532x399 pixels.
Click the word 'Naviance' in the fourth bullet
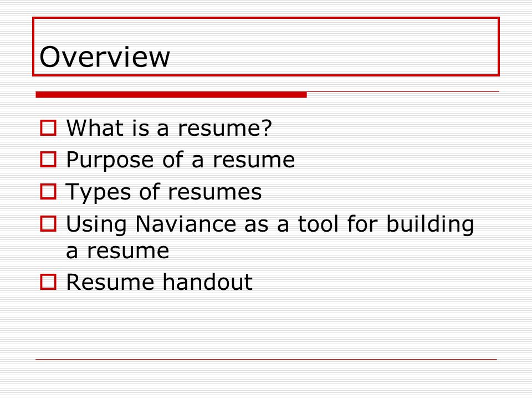pos(186,224)
